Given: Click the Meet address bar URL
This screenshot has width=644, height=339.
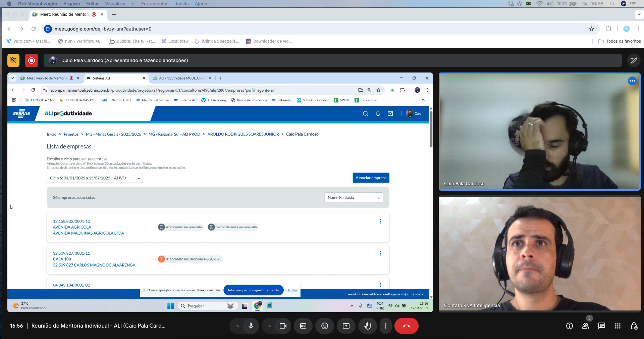Looking at the screenshot, I should (103, 29).
